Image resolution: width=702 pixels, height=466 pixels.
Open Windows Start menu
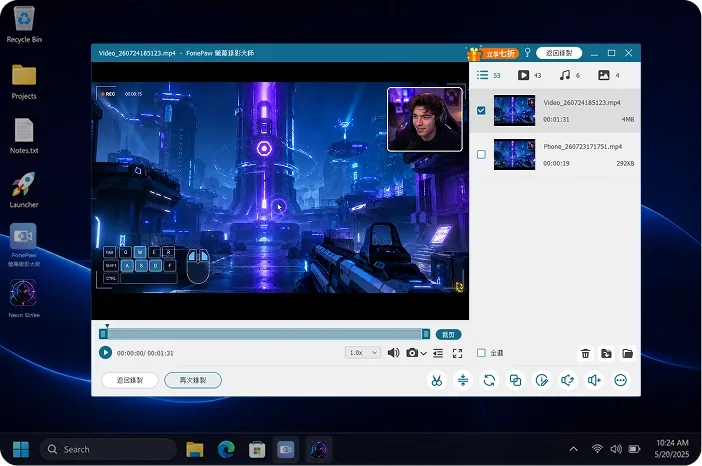(x=21, y=449)
